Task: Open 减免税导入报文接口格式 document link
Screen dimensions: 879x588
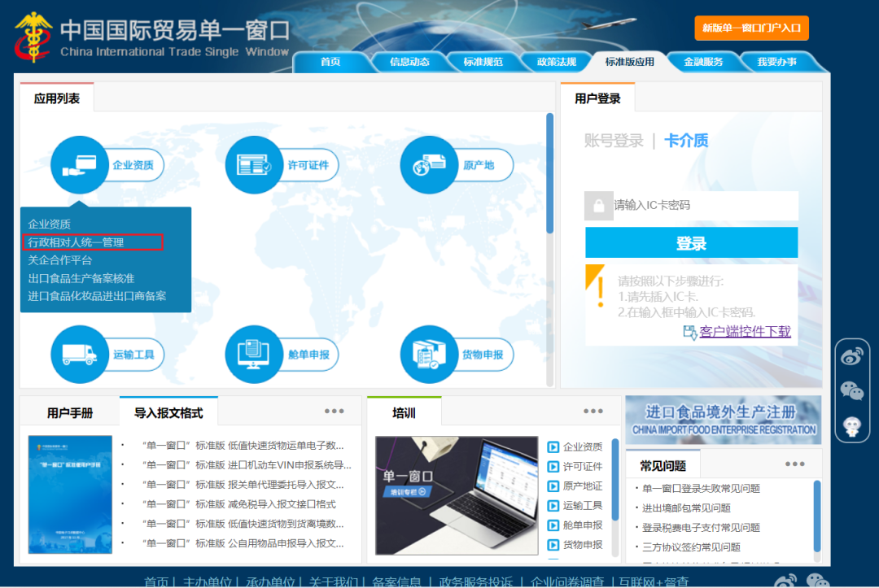Action: click(239, 504)
